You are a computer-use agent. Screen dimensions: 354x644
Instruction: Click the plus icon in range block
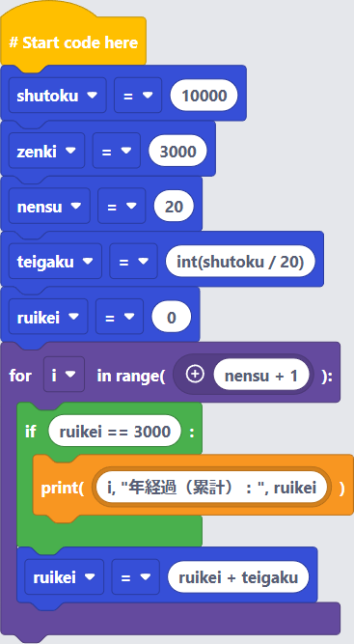tap(195, 375)
